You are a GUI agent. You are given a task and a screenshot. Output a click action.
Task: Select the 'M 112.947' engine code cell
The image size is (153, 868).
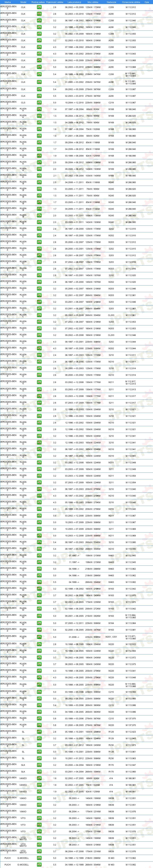coord(131,765)
